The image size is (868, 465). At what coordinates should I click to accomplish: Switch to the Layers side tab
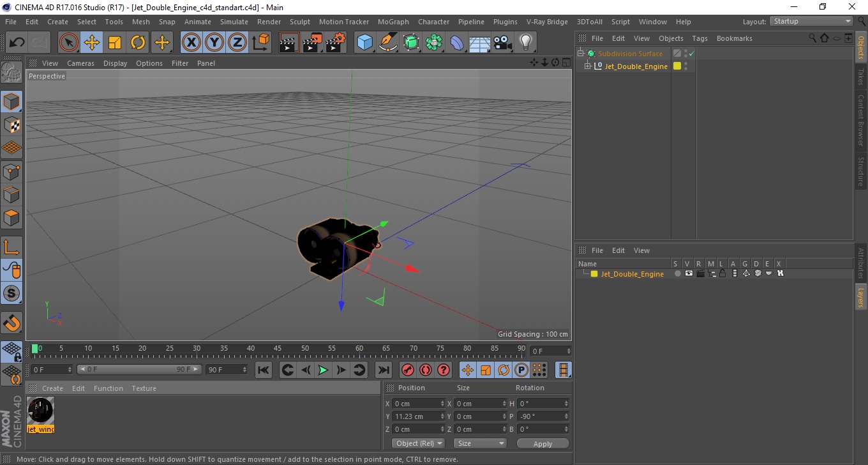[x=861, y=296]
